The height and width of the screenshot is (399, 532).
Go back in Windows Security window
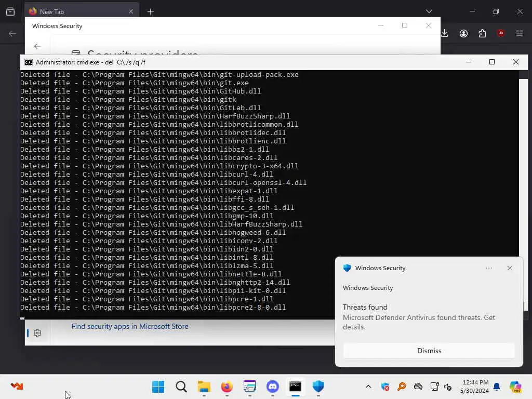37,46
